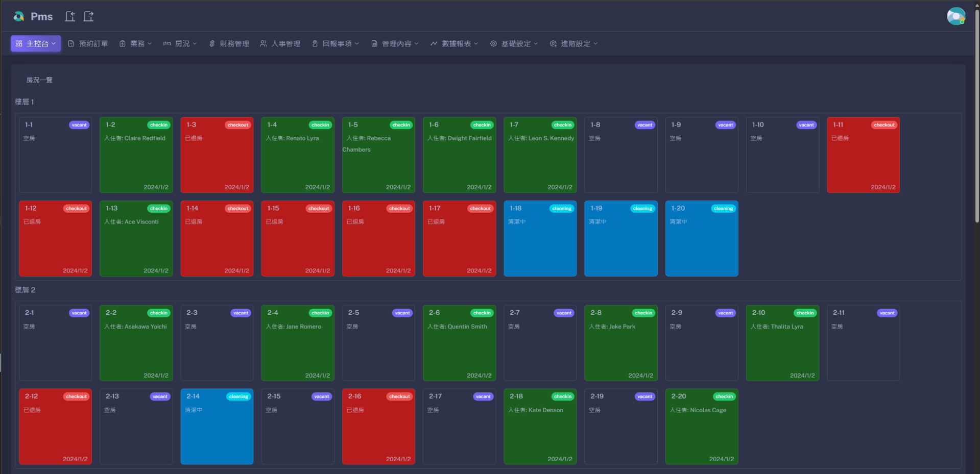Click the Pms logo icon
Screen dimensions: 980x474
[x=19, y=16]
